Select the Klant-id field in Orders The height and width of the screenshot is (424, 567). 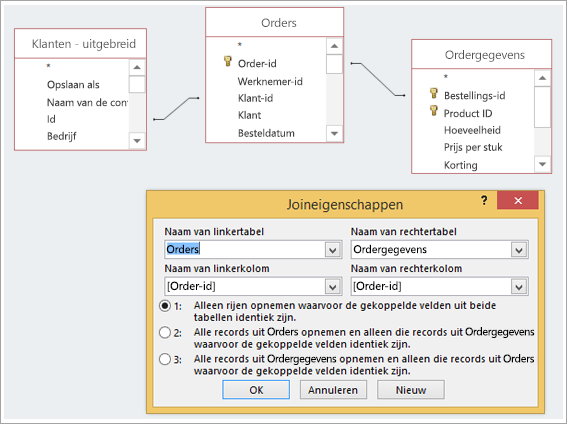[255, 98]
